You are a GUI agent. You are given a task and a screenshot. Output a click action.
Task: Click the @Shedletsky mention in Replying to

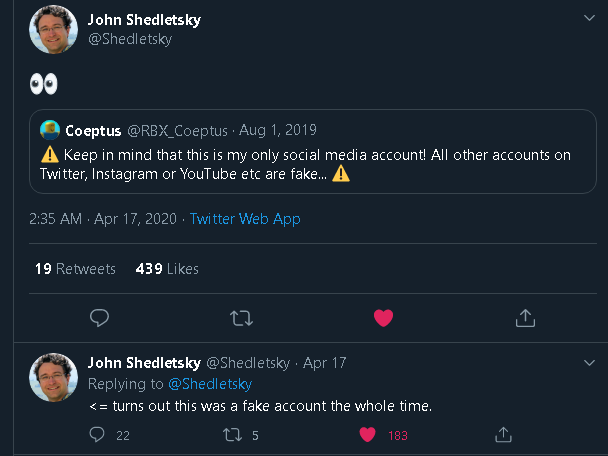pyautogui.click(x=210, y=384)
